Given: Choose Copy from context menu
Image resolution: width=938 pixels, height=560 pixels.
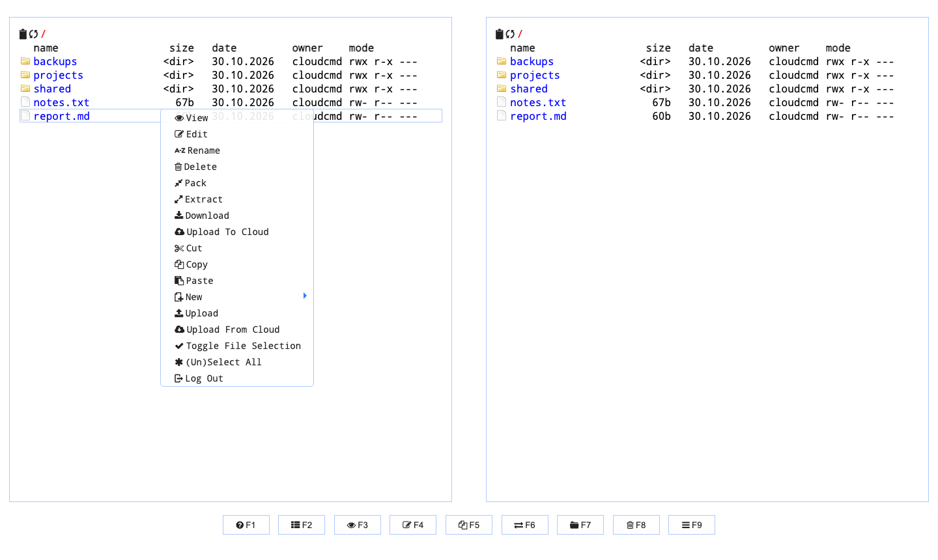Looking at the screenshot, I should [x=237, y=264].
